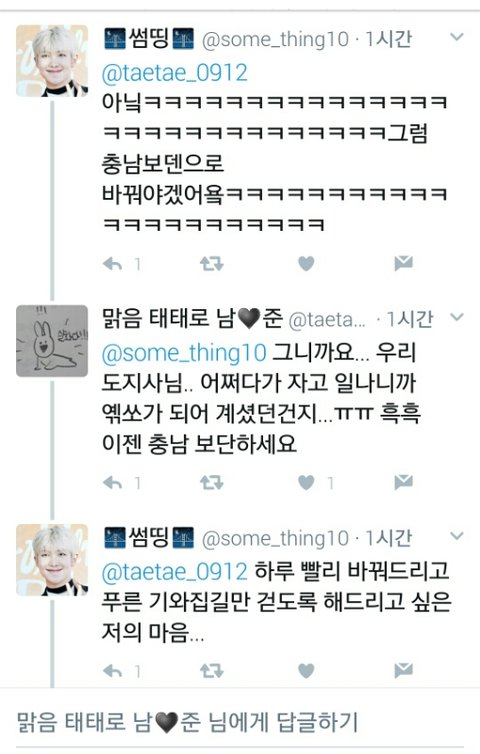
Task: Reply to the first 썸띵 tweet
Action: pyautogui.click(x=113, y=264)
